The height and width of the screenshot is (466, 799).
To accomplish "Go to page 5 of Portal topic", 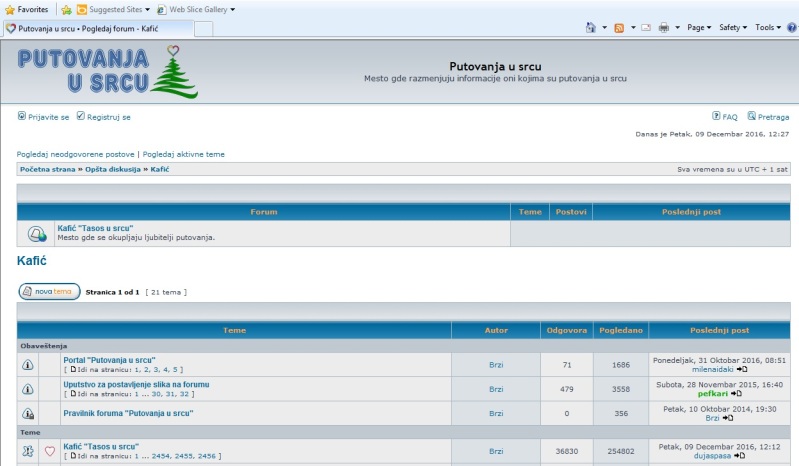I will coord(175,370).
